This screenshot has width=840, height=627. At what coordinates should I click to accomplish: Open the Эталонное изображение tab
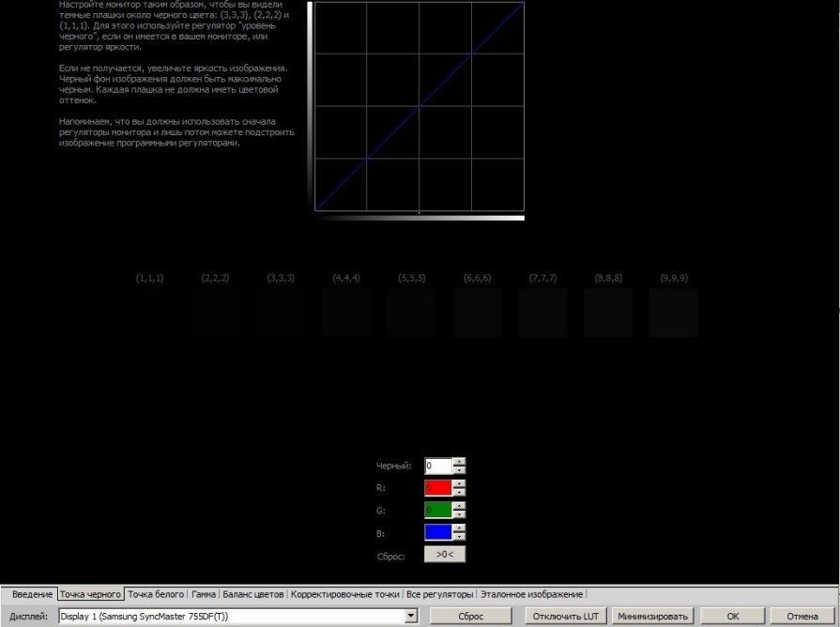point(531,594)
